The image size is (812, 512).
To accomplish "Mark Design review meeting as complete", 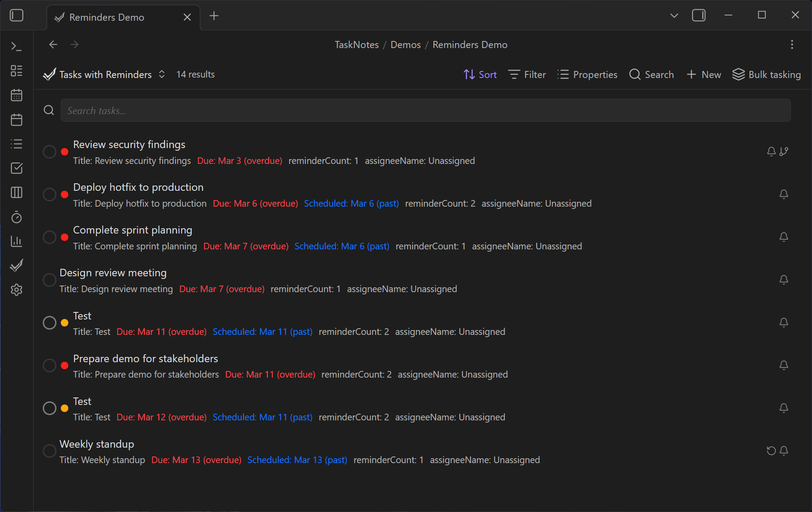I will click(x=49, y=280).
